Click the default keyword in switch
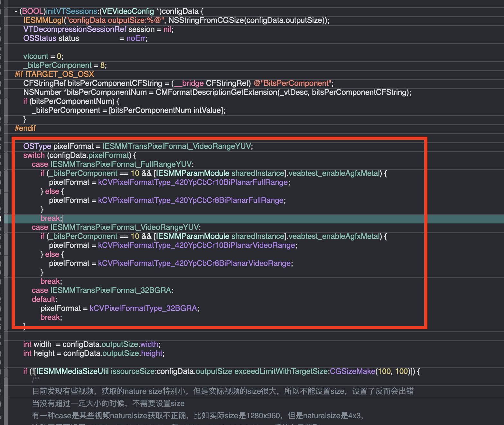This screenshot has height=425, width=504. [x=43, y=299]
